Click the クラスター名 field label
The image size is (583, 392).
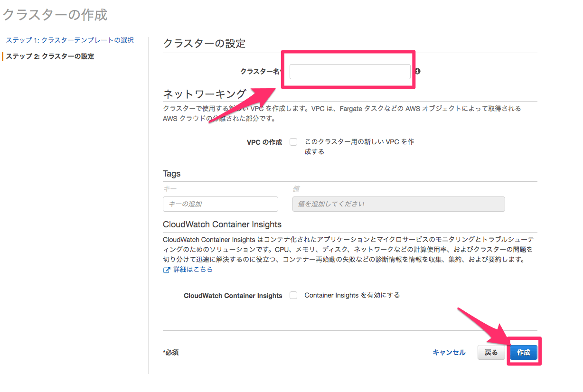coord(260,72)
